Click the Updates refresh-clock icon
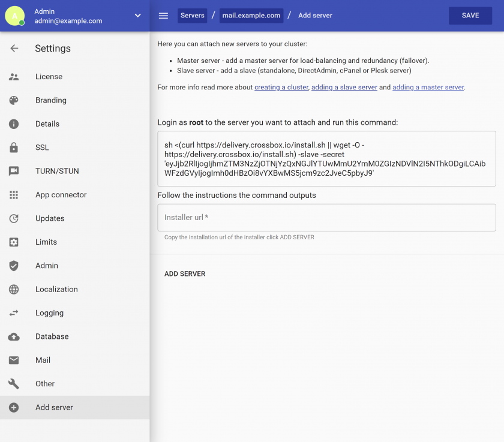Viewport: 504px width, 442px height. [14, 218]
